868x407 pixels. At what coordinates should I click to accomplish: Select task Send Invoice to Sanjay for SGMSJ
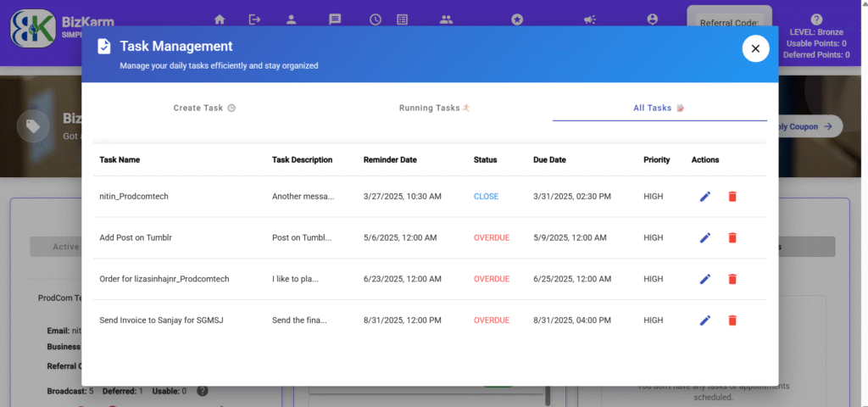[x=161, y=320]
